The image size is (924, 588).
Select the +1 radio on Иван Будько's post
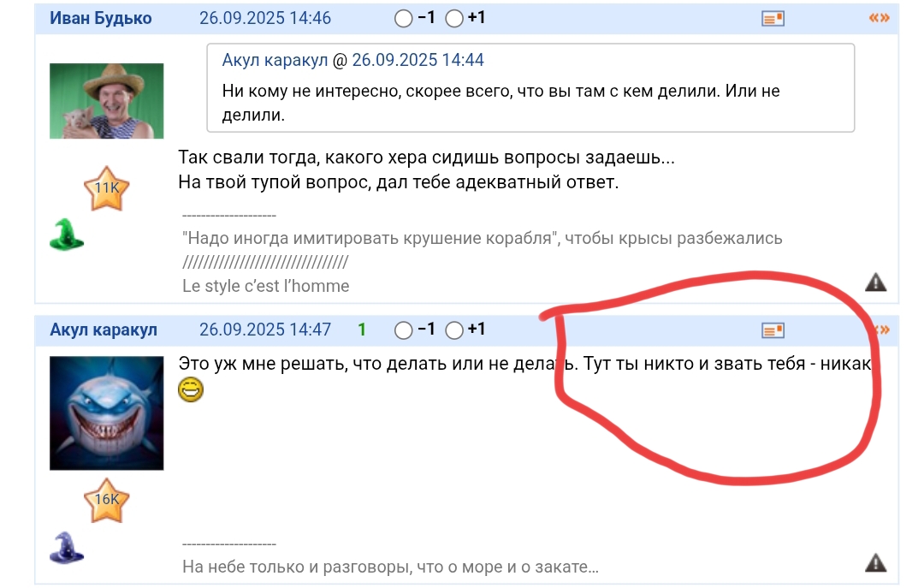tap(453, 19)
